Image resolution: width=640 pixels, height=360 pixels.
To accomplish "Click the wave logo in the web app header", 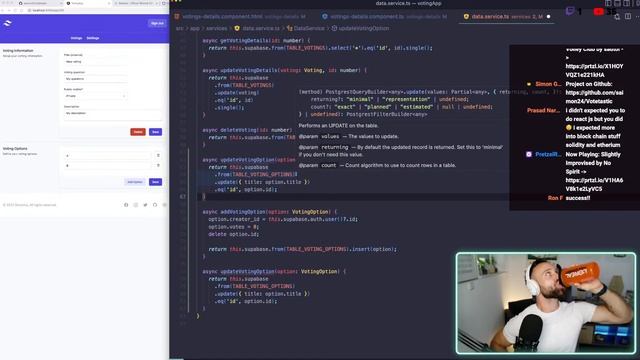I will click(7, 23).
